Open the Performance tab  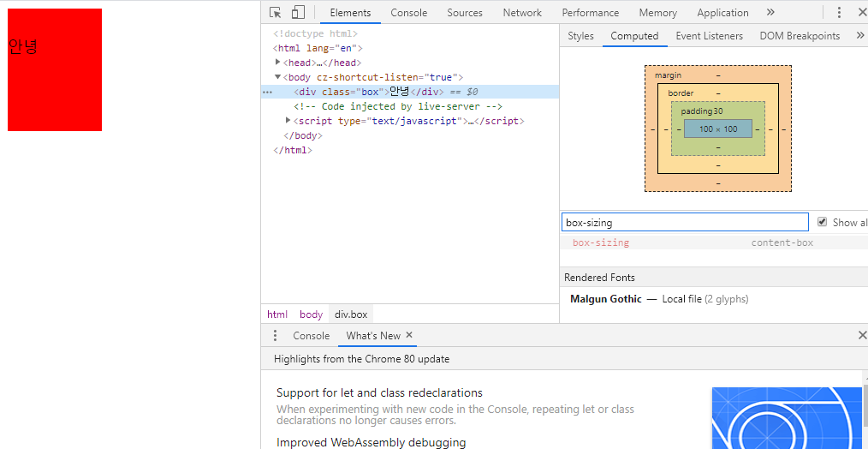(x=590, y=12)
